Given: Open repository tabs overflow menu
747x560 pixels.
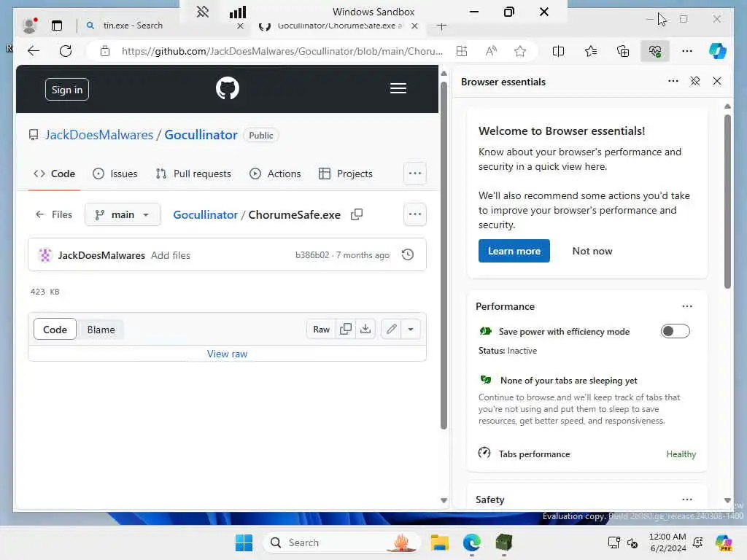Looking at the screenshot, I should (x=415, y=174).
